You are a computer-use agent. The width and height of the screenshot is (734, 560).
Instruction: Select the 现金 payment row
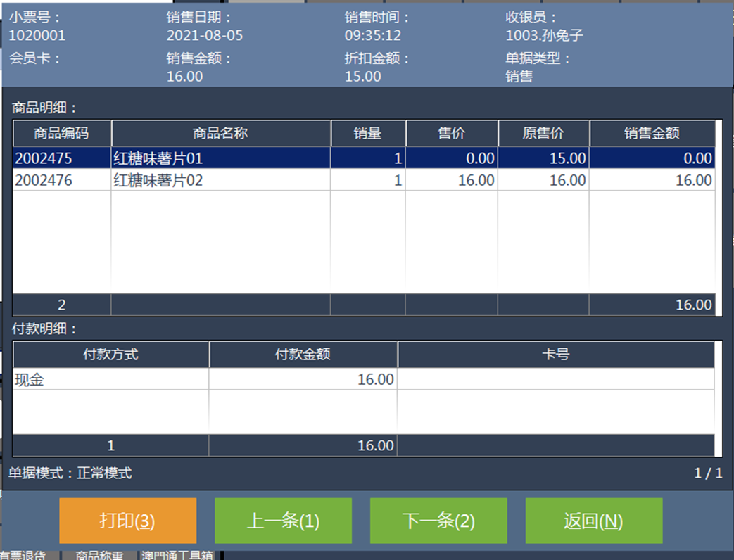coord(110,380)
